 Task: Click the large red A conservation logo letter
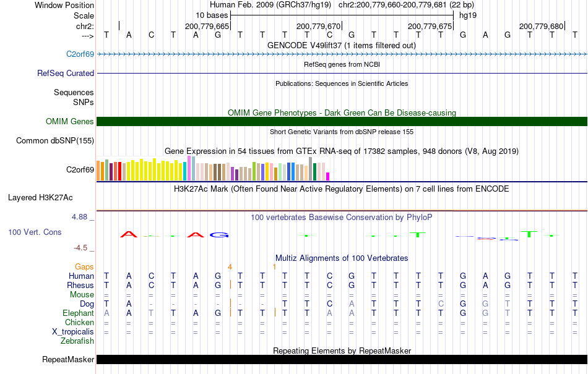tap(128, 234)
